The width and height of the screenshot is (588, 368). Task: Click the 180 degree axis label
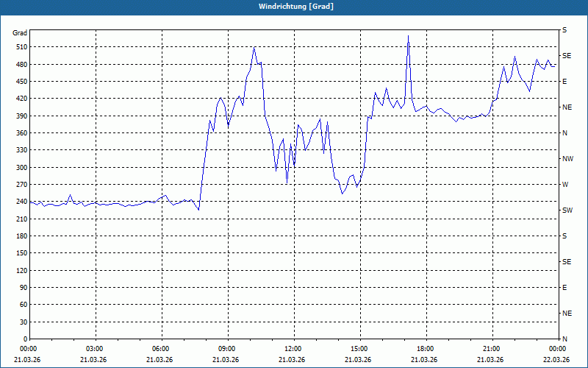[22, 236]
